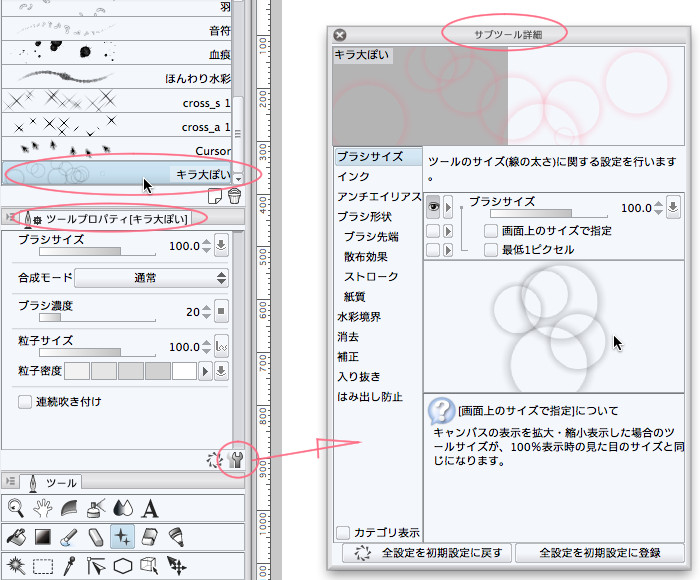Image resolution: width=700 pixels, height=580 pixels.
Task: Expand arrow in 最低1ピクセル row
Action: tap(448, 250)
